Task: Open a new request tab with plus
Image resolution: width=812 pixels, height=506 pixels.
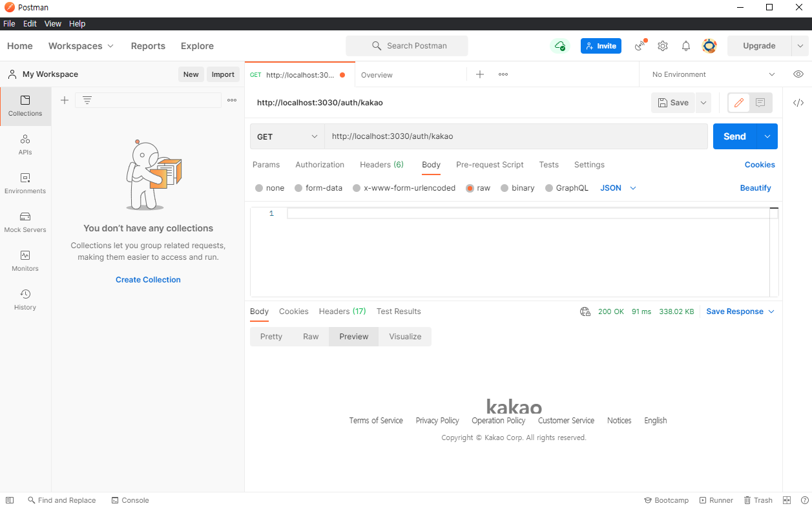Action: coord(480,74)
